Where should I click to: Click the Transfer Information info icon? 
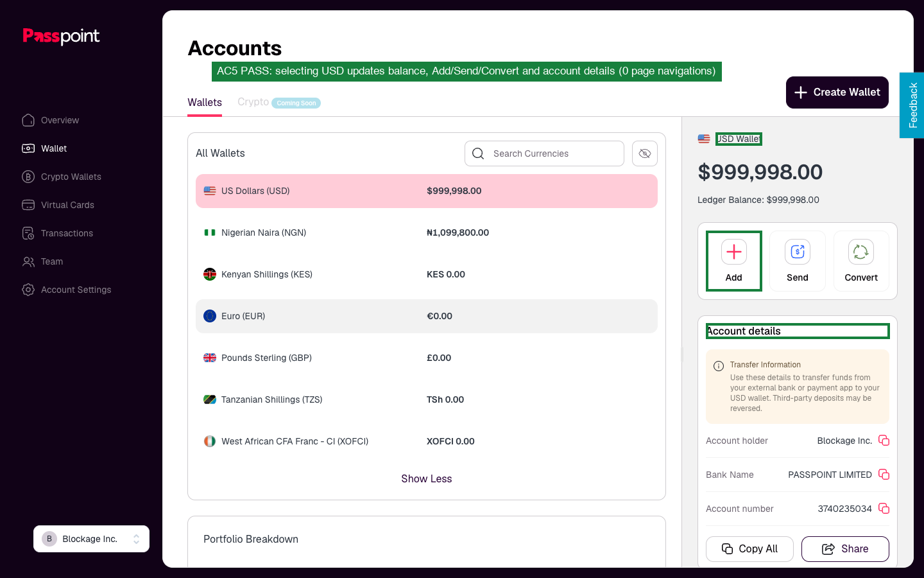click(x=719, y=366)
